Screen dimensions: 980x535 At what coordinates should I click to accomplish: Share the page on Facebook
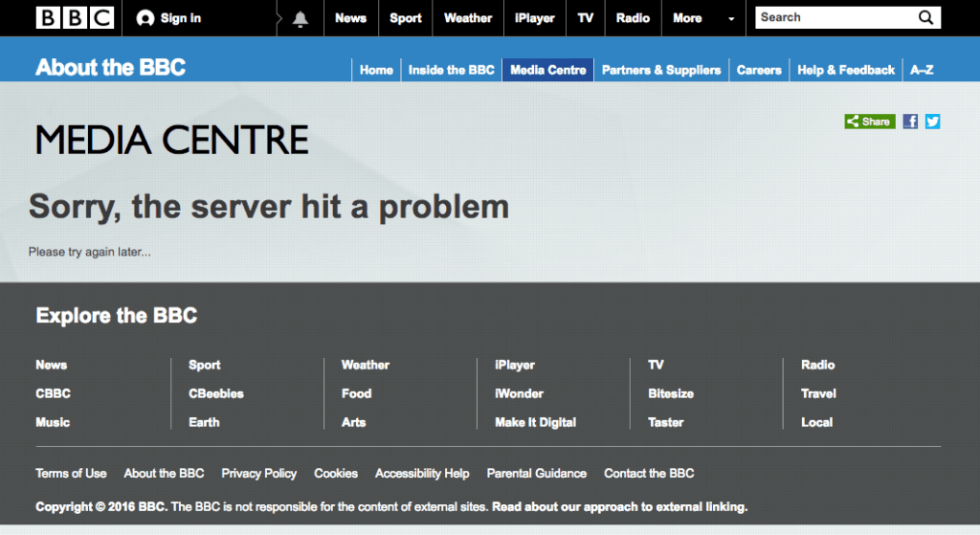tap(911, 122)
